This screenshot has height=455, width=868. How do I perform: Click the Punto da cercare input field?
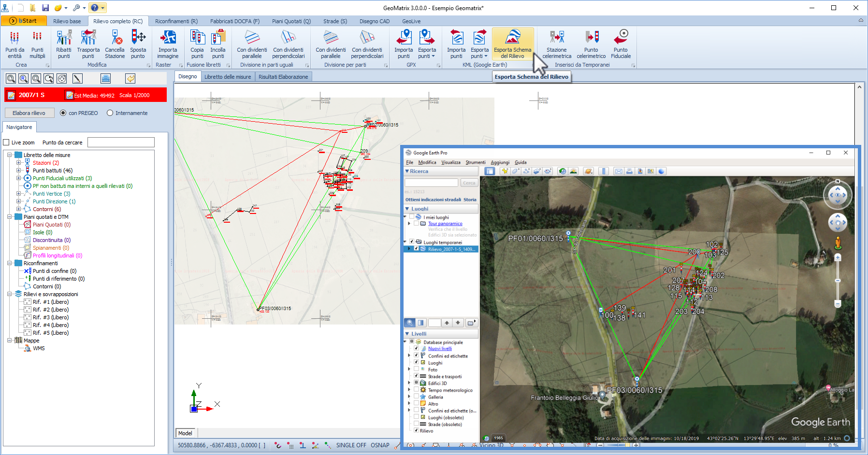click(121, 142)
